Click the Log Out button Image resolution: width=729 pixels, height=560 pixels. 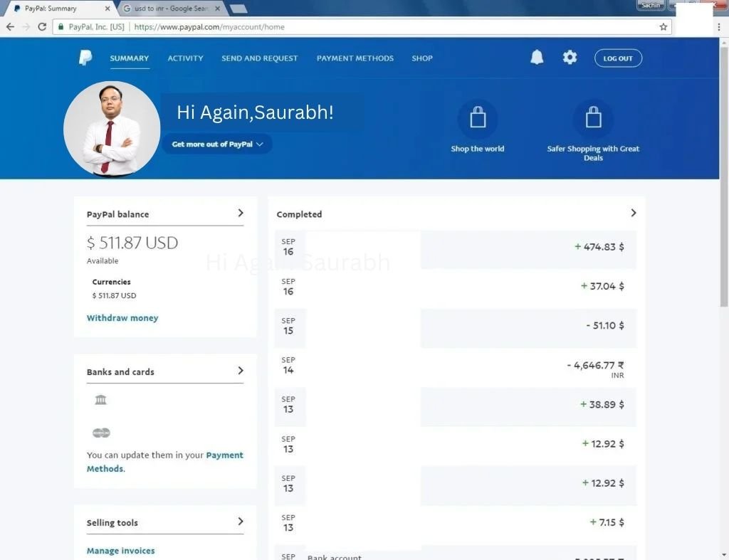(x=618, y=58)
